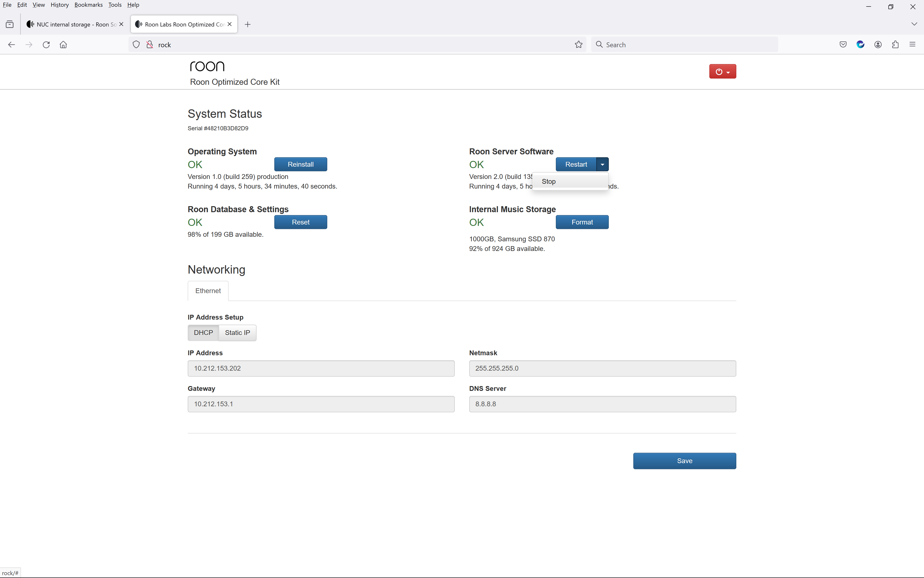This screenshot has height=578, width=924.
Task: Open the Firefox account icon
Action: pos(878,45)
